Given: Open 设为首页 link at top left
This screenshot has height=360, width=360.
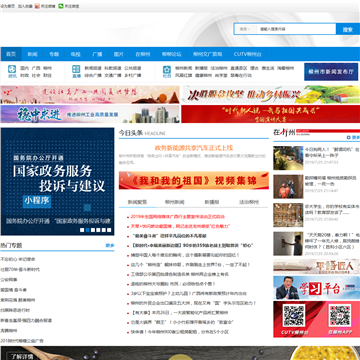Looking at the screenshot, I should click(8, 6).
